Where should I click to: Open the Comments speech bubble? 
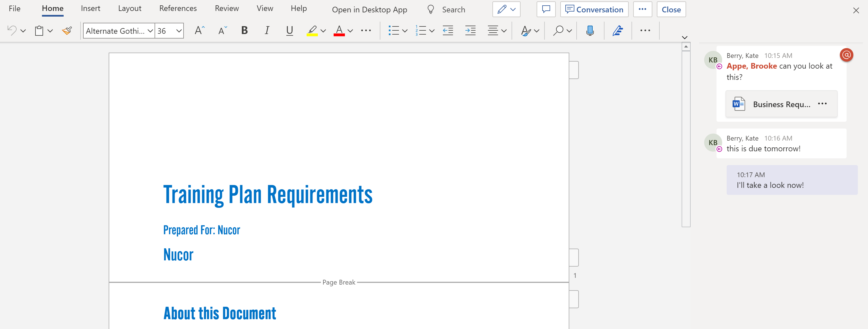click(x=546, y=9)
